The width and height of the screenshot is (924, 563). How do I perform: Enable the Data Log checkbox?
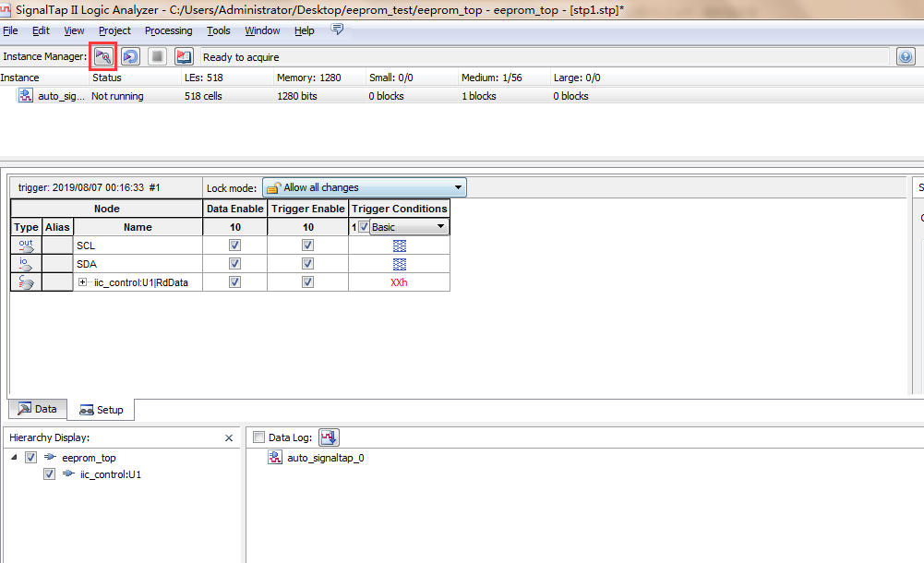point(258,437)
